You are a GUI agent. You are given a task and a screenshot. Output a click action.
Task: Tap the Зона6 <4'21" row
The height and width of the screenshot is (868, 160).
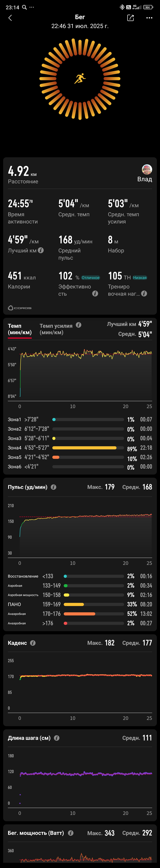tap(80, 467)
